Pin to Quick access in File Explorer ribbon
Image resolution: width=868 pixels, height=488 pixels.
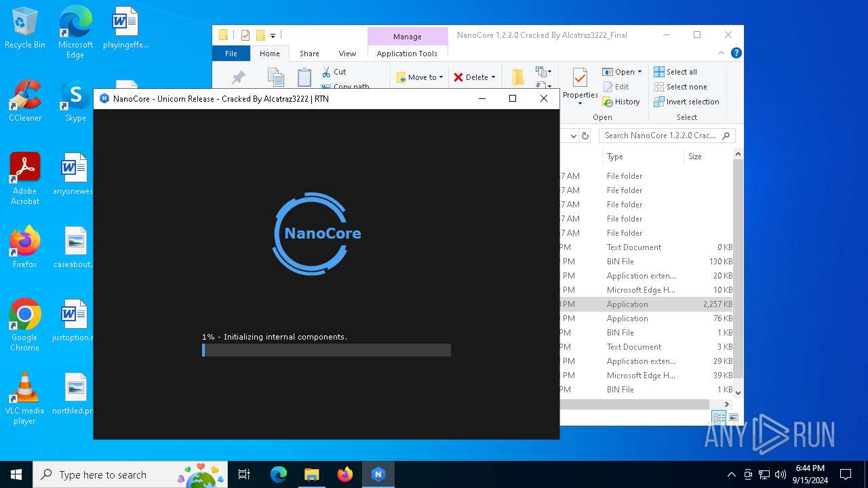[238, 78]
